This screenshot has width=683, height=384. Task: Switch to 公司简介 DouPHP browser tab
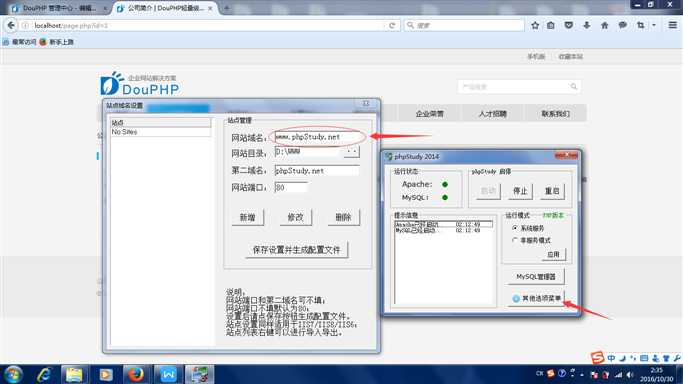point(166,8)
